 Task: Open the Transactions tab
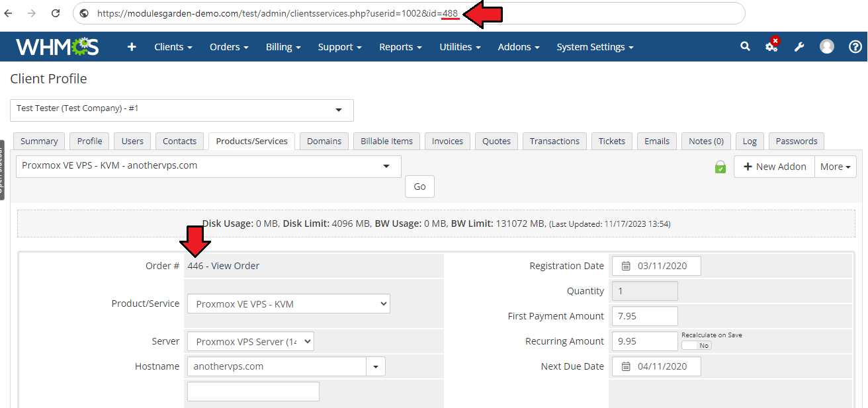click(x=554, y=141)
